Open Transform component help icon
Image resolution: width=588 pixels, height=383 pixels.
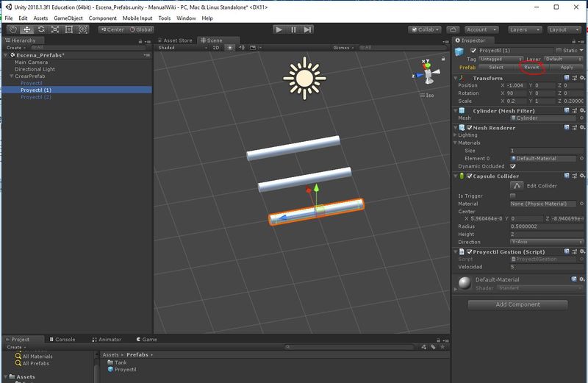[x=567, y=78]
